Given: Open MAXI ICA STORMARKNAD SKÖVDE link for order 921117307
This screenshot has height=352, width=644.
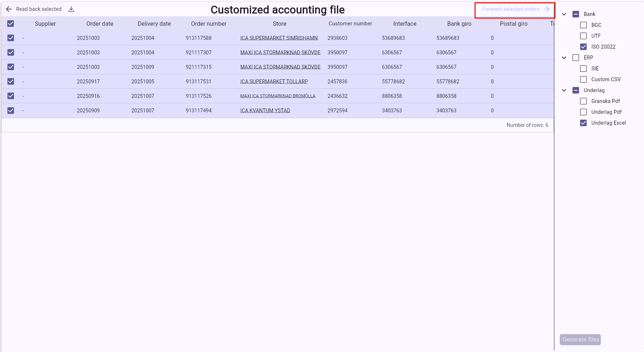Looking at the screenshot, I should click(x=280, y=53).
